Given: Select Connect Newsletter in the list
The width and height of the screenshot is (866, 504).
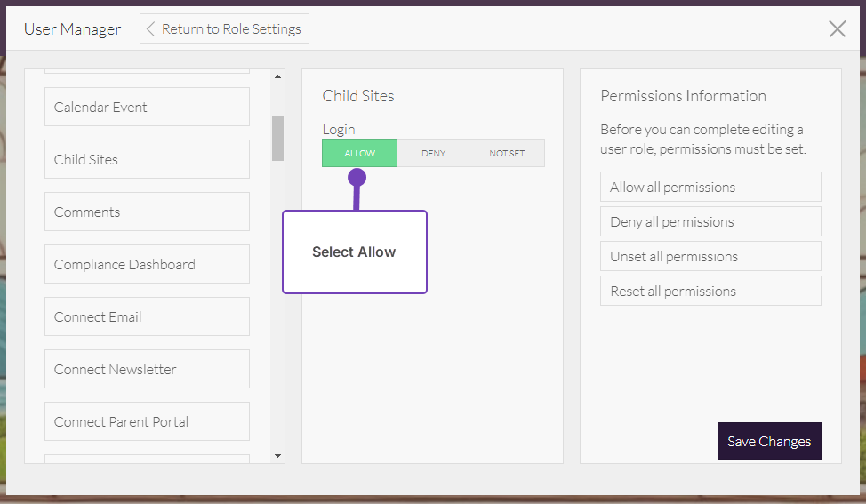Looking at the screenshot, I should [x=147, y=369].
